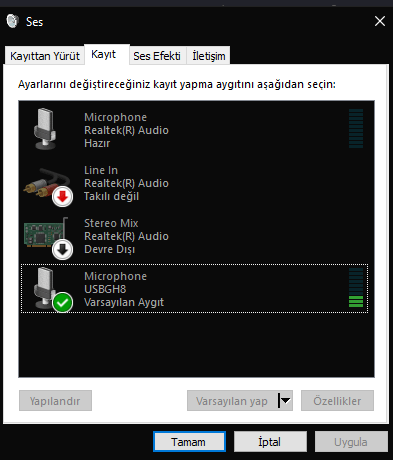Click the "USBGH8" device name text
Viewport: 393px width, 460px height.
pyautogui.click(x=105, y=289)
